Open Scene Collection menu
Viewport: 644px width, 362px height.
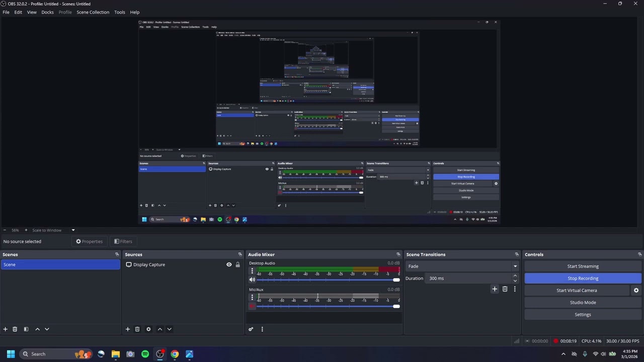tap(93, 12)
